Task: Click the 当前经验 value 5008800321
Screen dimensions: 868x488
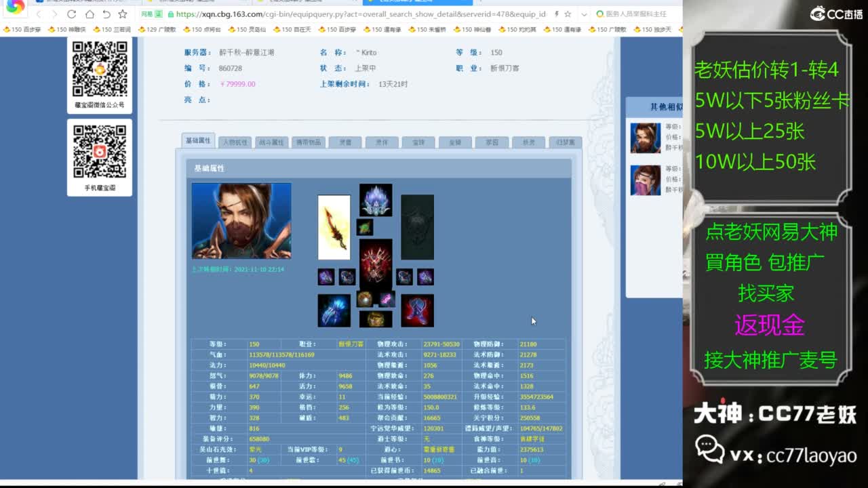Action: pyautogui.click(x=440, y=397)
